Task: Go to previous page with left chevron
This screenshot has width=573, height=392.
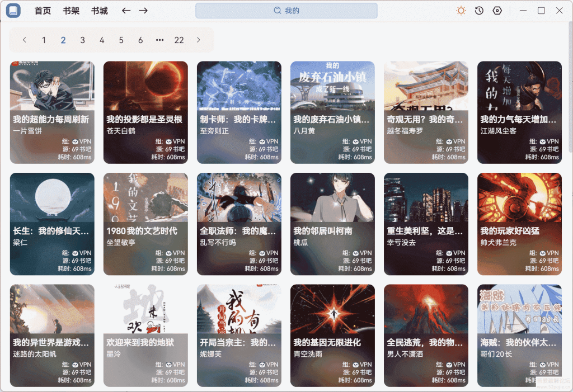Action: click(24, 40)
